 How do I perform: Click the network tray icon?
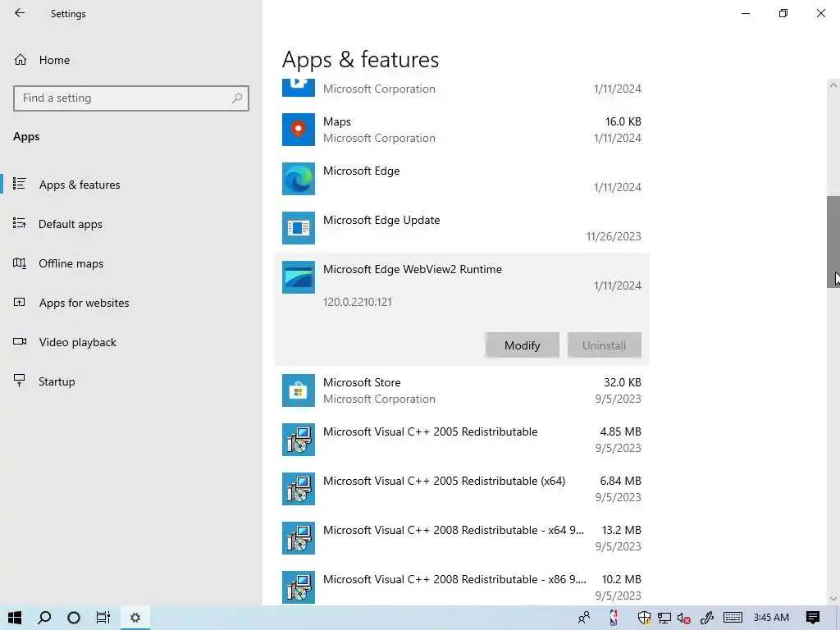[664, 618]
